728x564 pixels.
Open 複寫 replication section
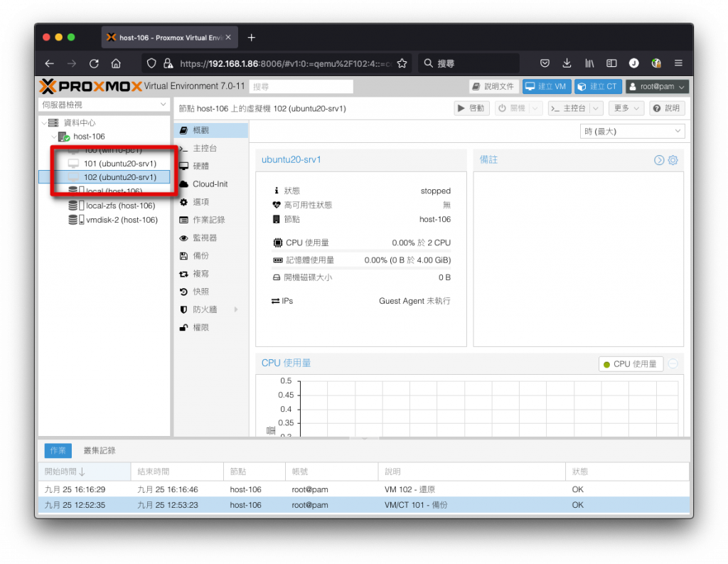(x=210, y=274)
